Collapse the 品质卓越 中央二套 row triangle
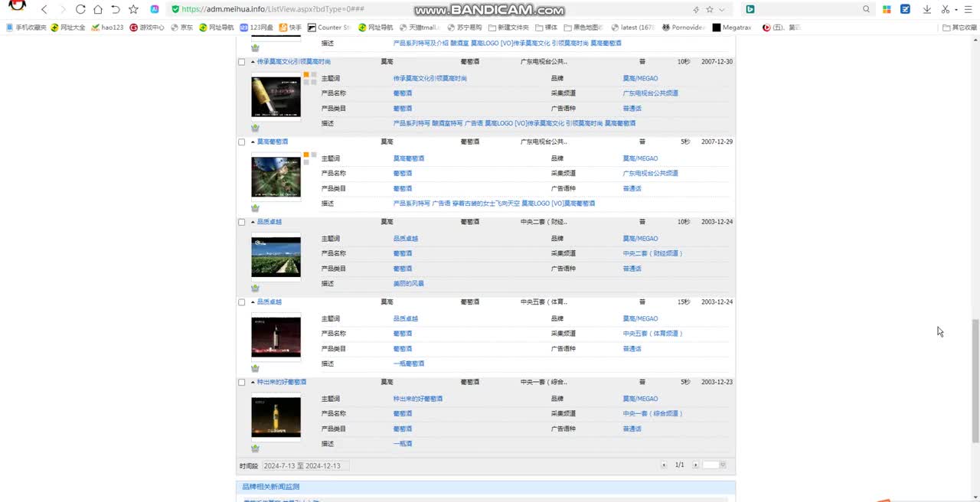 point(253,222)
